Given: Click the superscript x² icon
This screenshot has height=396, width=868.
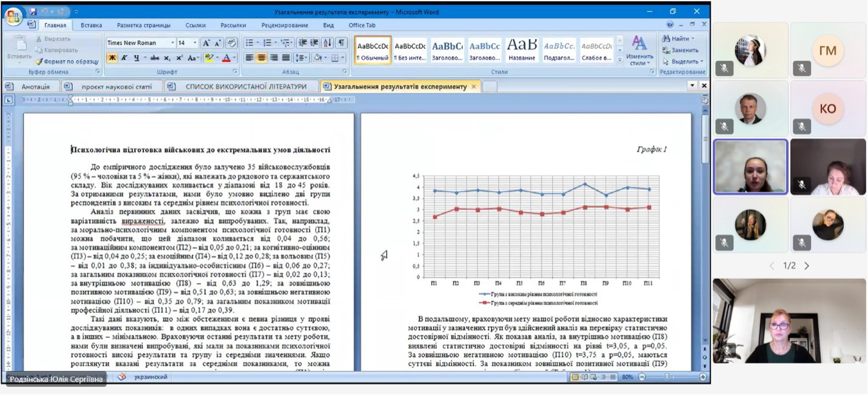Looking at the screenshot, I should [x=180, y=58].
